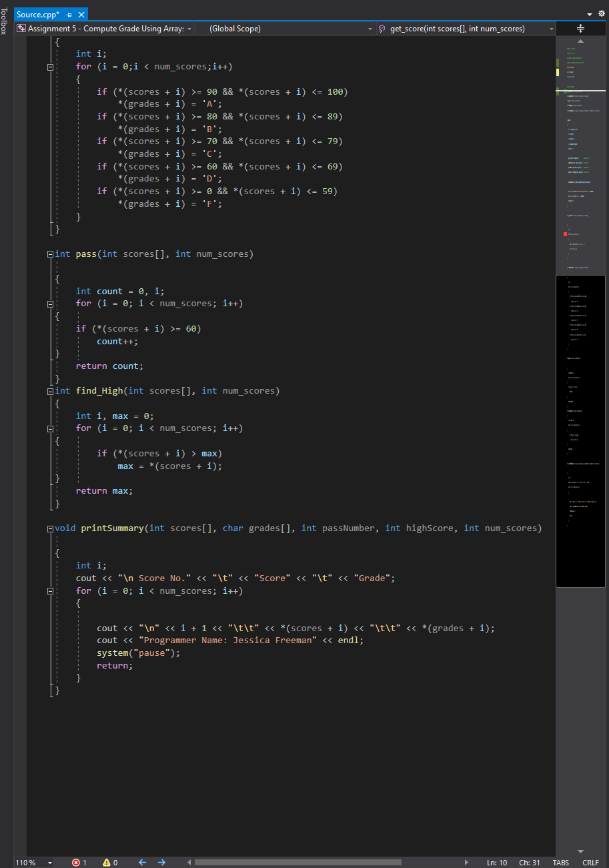Click the Ch: 31 column indicator
The height and width of the screenshot is (868, 609).
point(530,863)
